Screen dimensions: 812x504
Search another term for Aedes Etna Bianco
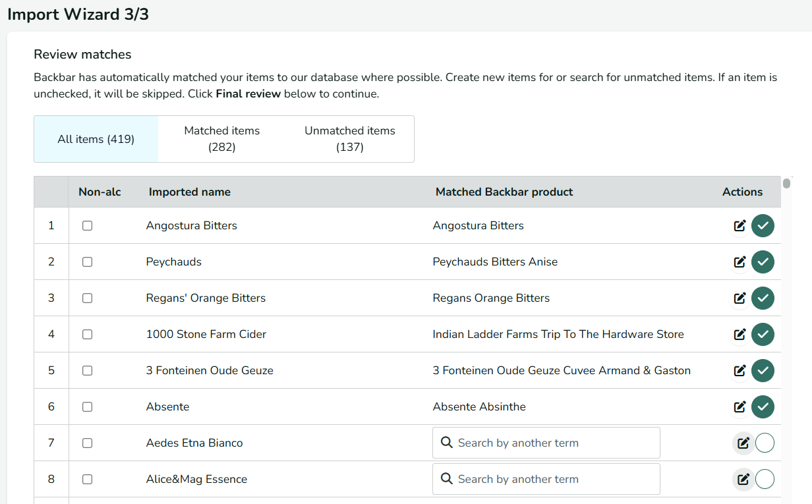pos(546,443)
